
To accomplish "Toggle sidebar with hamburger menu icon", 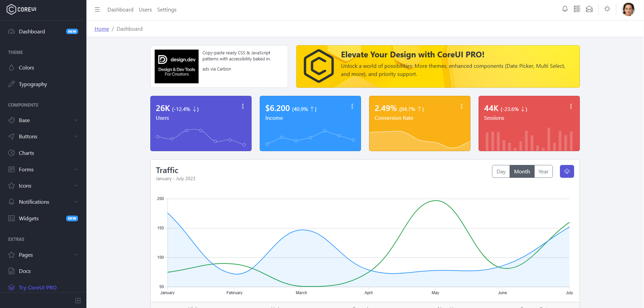I will click(97, 9).
